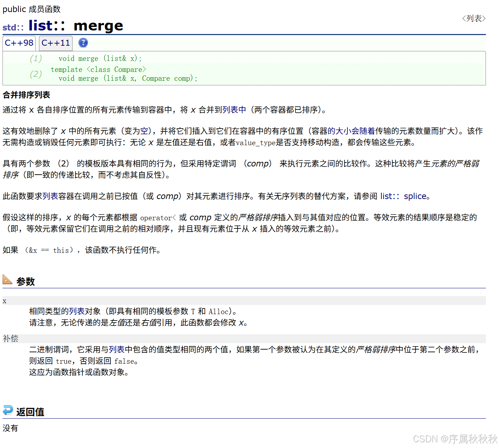The height and width of the screenshot is (448, 499).
Task: Click the CSDN @序属秋秋秋 watermark link
Action: (x=454, y=439)
